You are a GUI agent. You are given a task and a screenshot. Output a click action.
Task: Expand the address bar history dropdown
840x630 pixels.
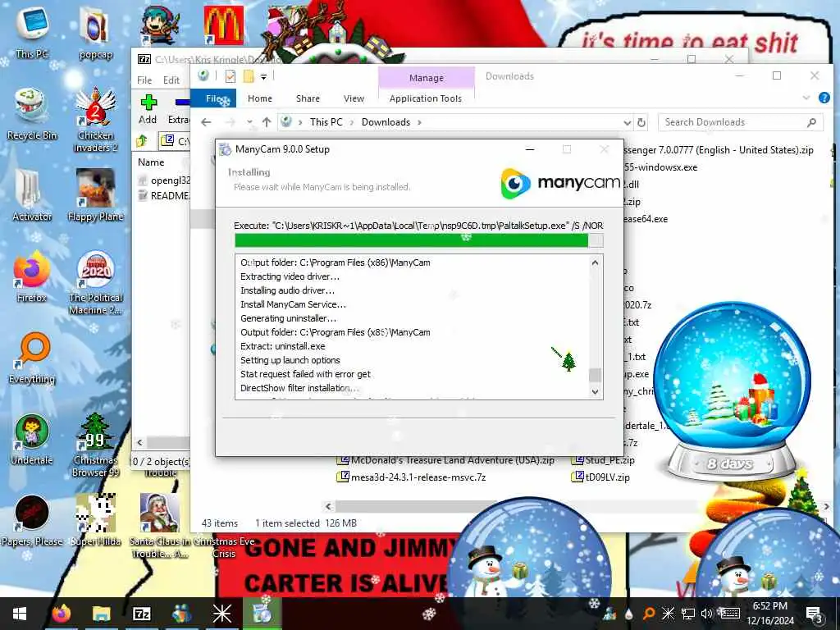628,122
